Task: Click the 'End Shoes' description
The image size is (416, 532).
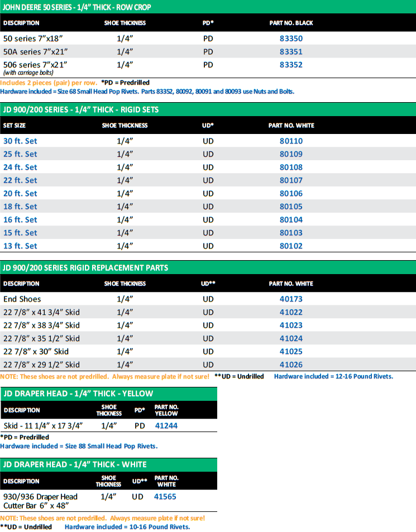Action: [x=22, y=299]
